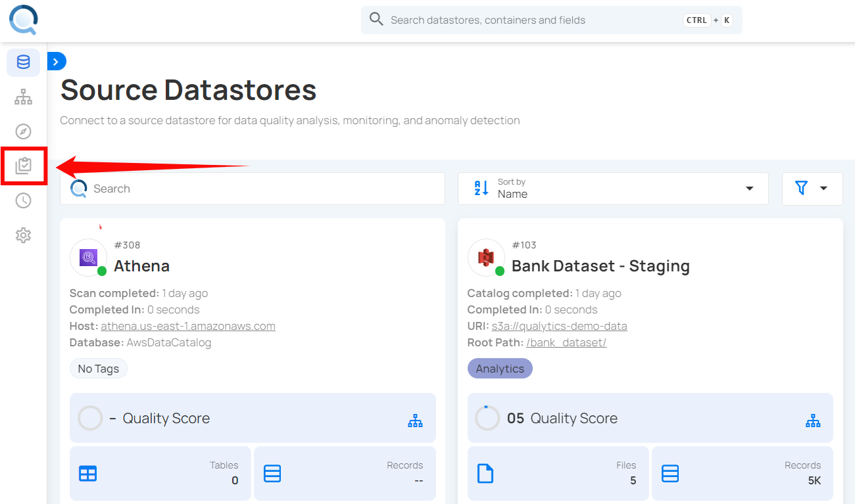Click the global search magnifier icon
Image resolution: width=855 pixels, height=504 pixels.
tap(376, 19)
